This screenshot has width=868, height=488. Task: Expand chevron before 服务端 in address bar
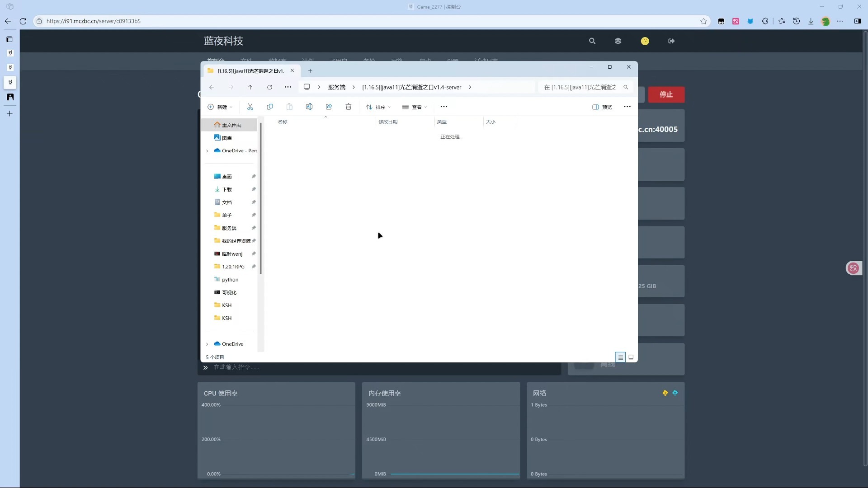pos(319,87)
